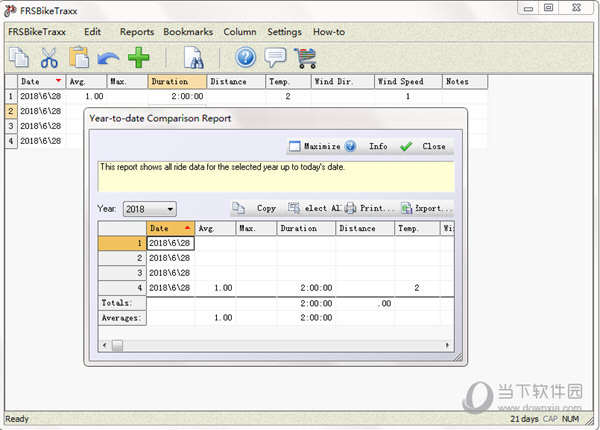Click the Avg. column header in main window
The width and height of the screenshot is (600, 430).
point(86,81)
